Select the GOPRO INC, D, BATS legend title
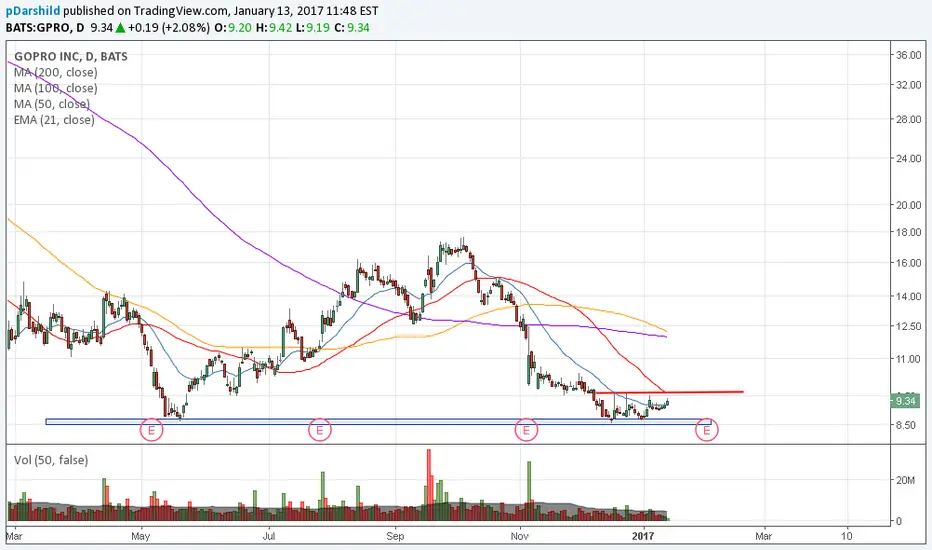 (x=71, y=56)
